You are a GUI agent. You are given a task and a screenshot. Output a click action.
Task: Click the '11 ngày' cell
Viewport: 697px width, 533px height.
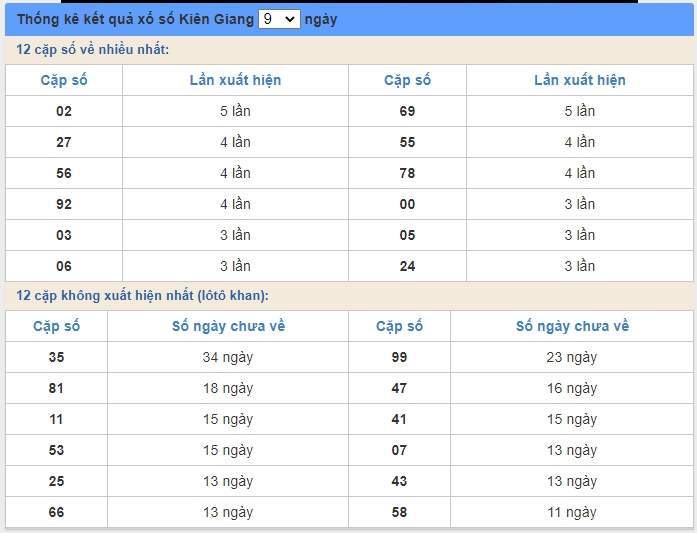pos(571,512)
